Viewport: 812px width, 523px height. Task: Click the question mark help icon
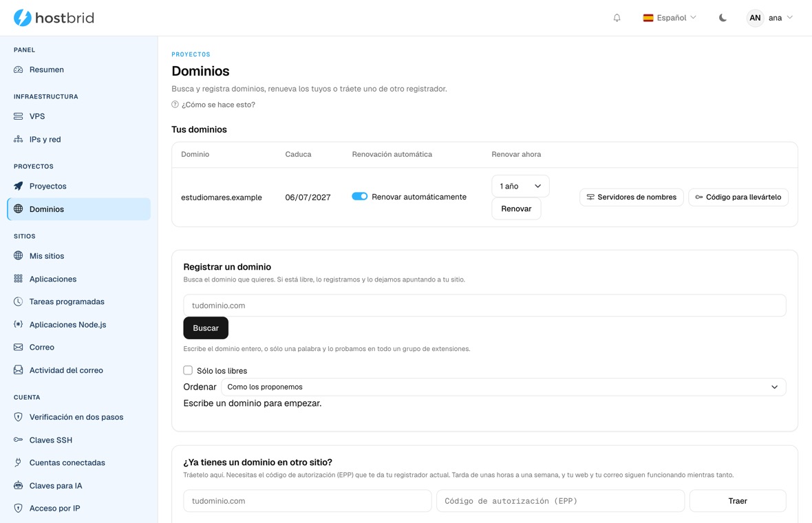175,105
